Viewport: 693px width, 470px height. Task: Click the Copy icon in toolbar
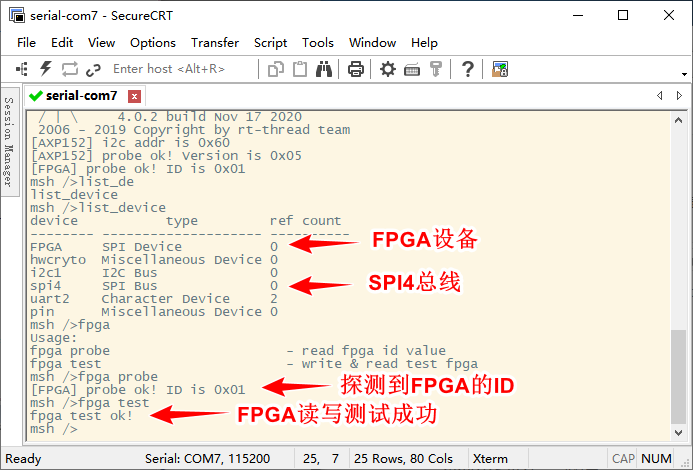point(277,69)
